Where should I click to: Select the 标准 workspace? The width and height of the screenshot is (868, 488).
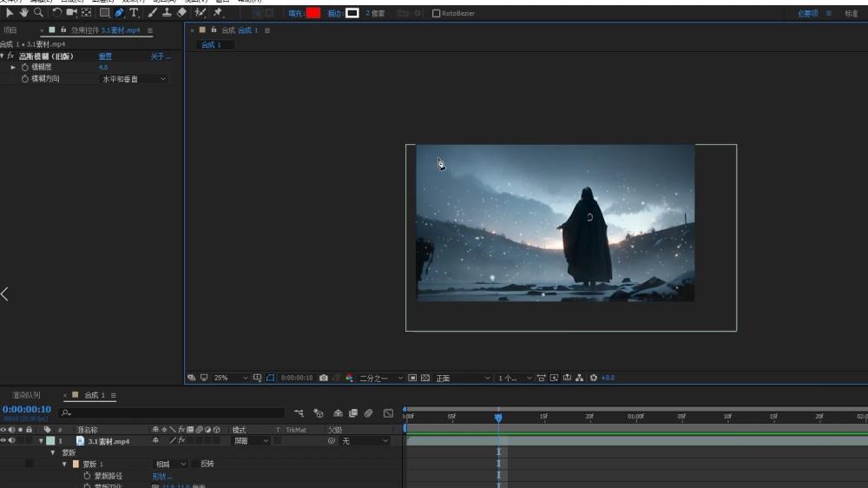point(851,13)
